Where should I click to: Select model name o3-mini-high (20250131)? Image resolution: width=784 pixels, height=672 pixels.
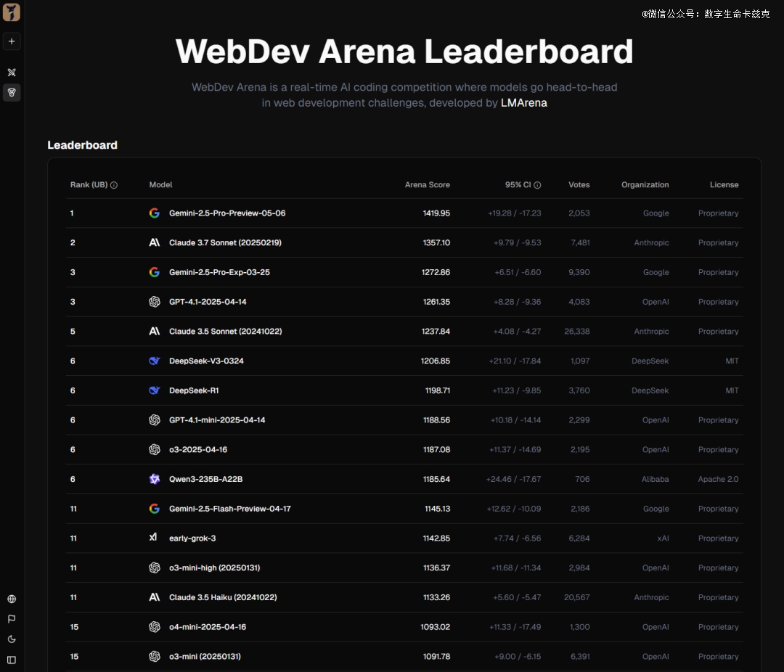pyautogui.click(x=214, y=567)
